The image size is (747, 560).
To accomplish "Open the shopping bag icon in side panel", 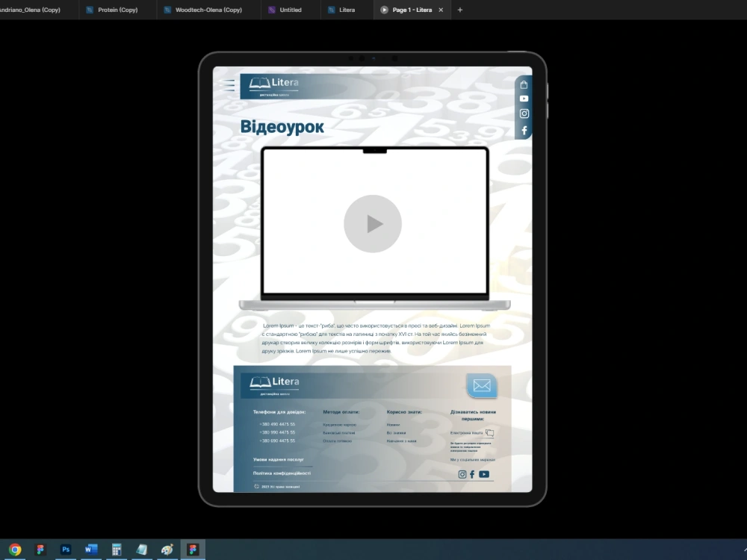I will [x=524, y=85].
